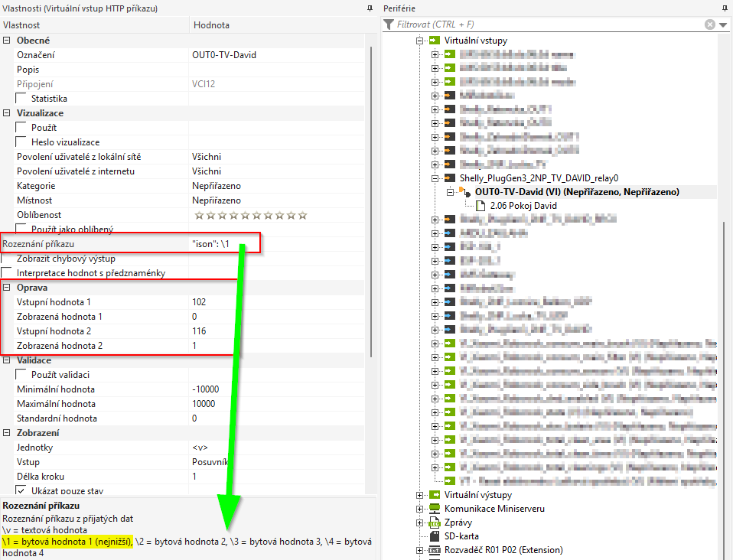This screenshot has height=560, width=733.
Task: Collapse the Obecné property section
Action: click(7, 41)
